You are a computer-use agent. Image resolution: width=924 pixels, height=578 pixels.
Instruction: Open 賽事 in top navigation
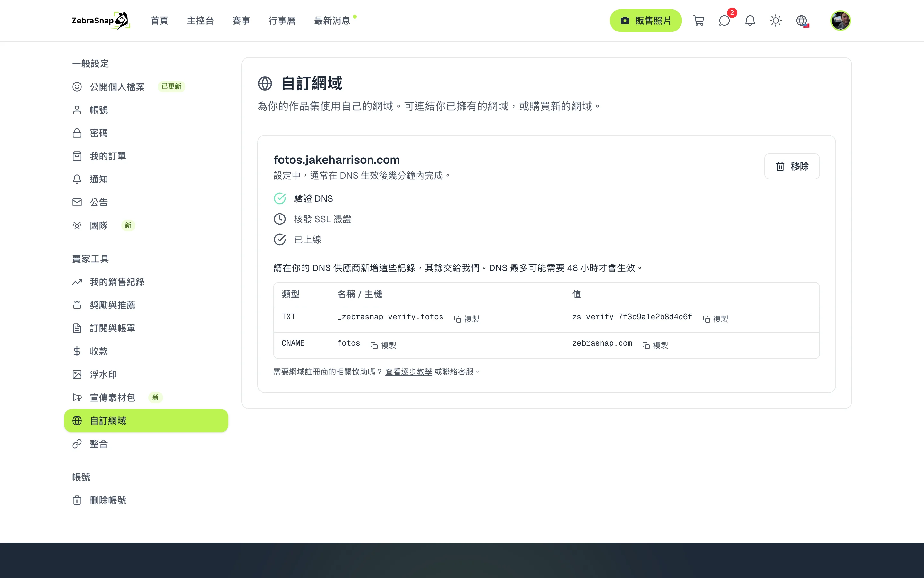tap(241, 21)
